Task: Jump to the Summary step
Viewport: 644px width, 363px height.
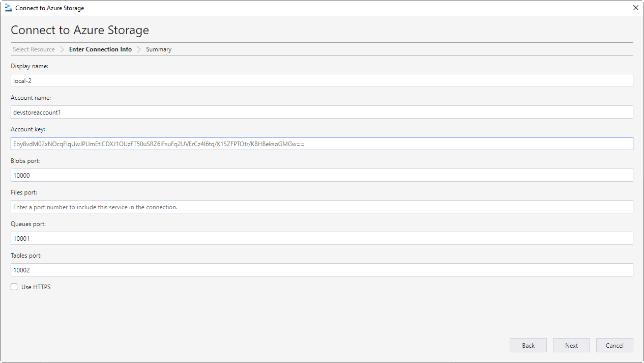Action: (x=159, y=49)
